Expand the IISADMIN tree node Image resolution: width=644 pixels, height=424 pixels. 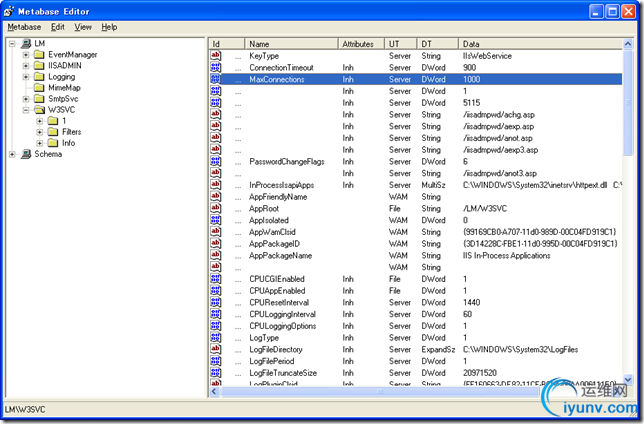[x=26, y=66]
